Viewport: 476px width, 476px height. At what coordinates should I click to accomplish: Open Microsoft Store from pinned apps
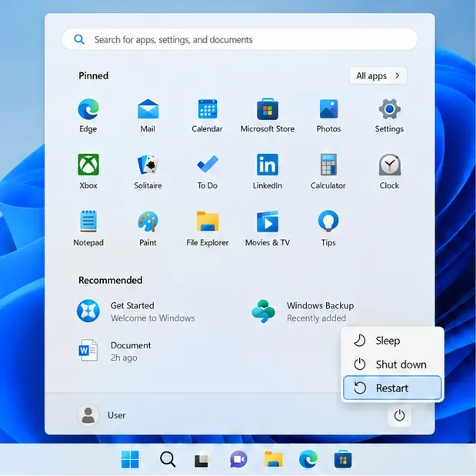(x=268, y=115)
